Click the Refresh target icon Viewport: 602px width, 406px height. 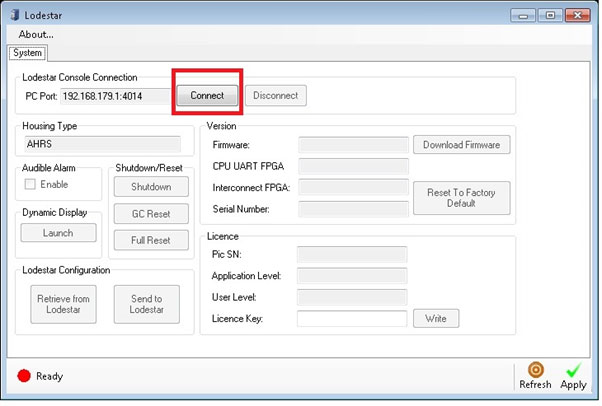point(536,370)
